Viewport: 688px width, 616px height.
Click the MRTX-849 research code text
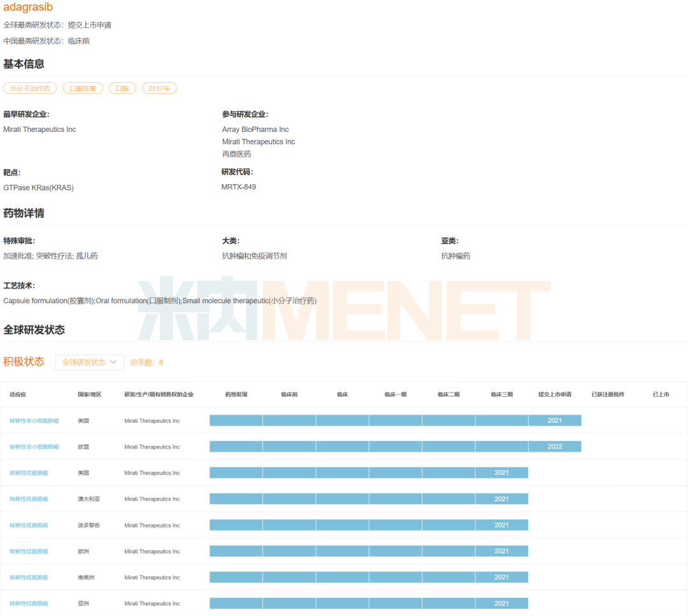point(239,187)
